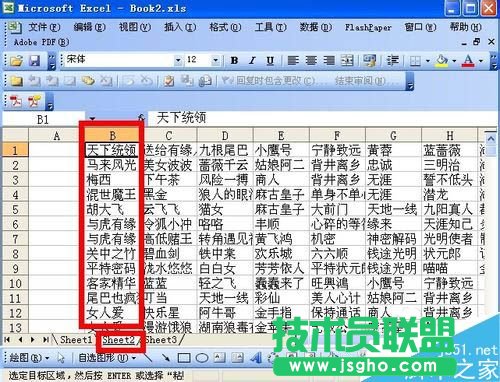Center align text icon

pos(311,61)
